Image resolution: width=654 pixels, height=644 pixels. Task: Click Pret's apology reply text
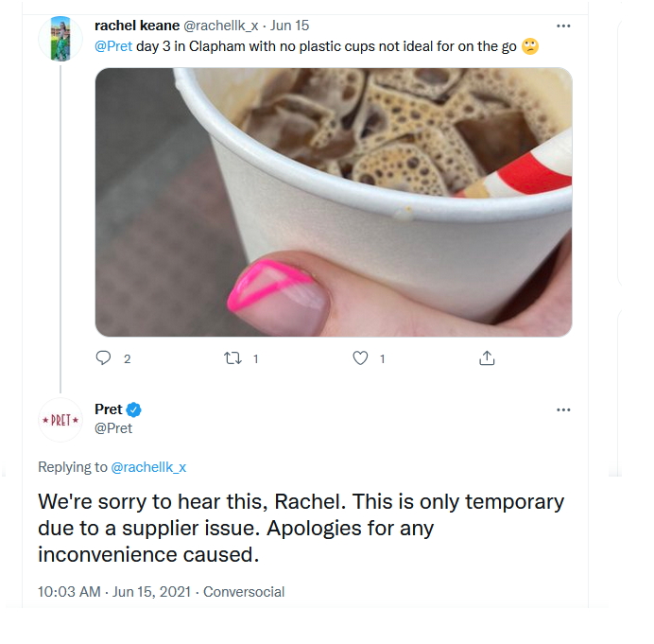tap(301, 528)
